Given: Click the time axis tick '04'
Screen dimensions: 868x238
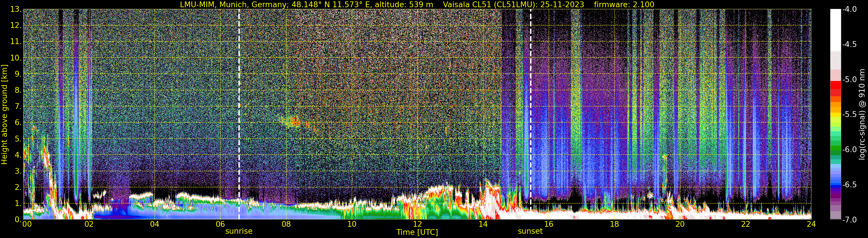Looking at the screenshot, I should click(154, 224).
